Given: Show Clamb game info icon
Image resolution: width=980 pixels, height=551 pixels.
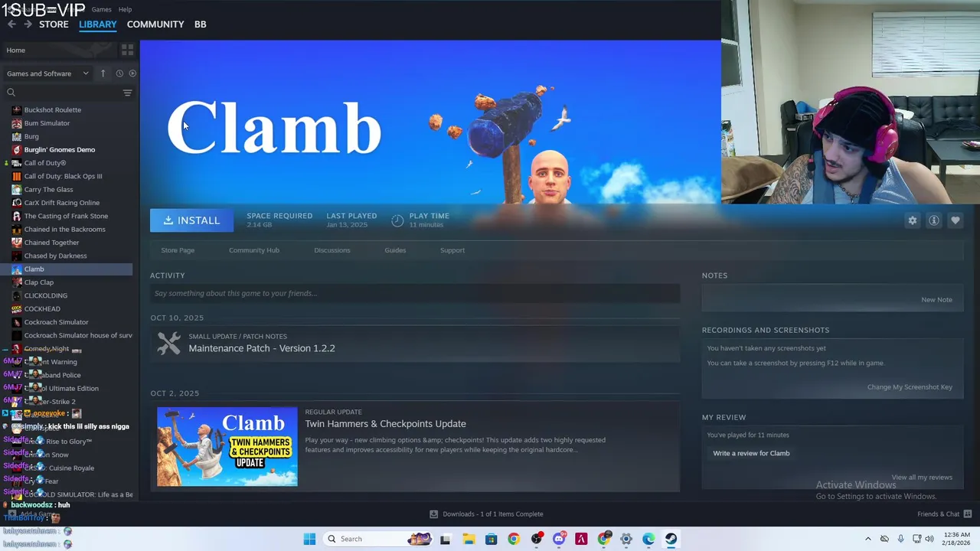Looking at the screenshot, I should coord(934,220).
